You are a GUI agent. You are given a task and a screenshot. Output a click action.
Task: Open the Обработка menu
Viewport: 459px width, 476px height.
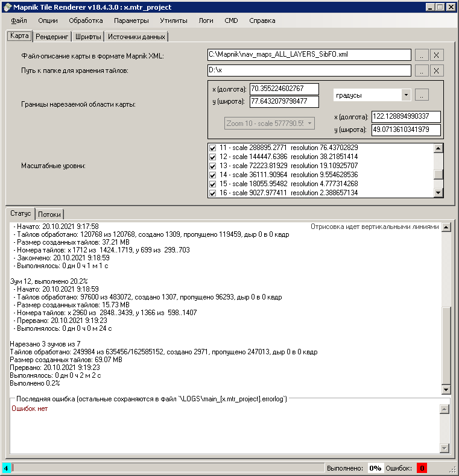[x=86, y=20]
